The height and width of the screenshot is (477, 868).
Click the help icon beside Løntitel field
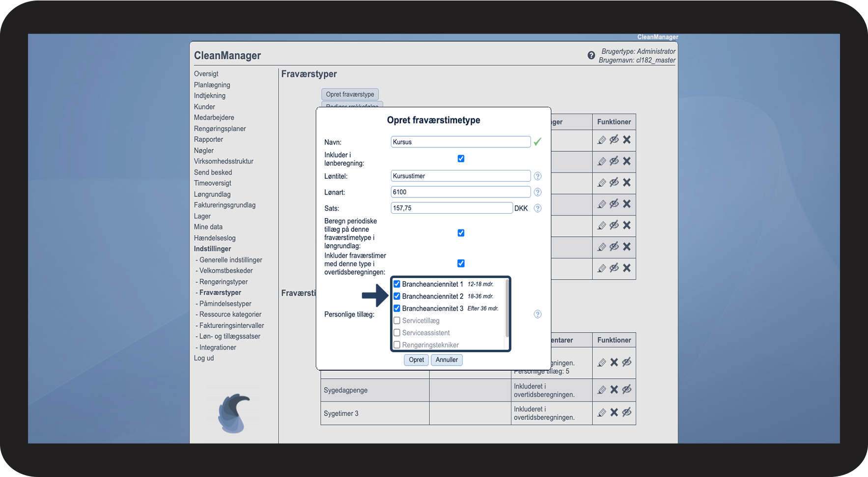coord(537,176)
